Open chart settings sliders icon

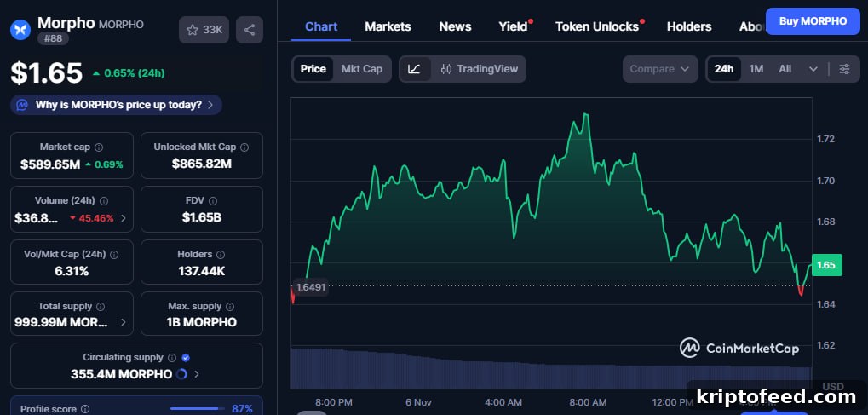844,69
